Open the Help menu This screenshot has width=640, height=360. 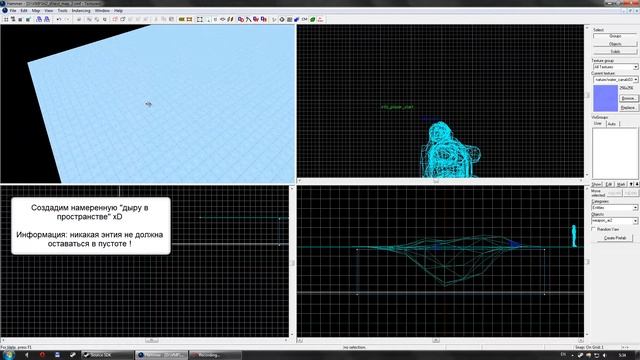coord(118,11)
